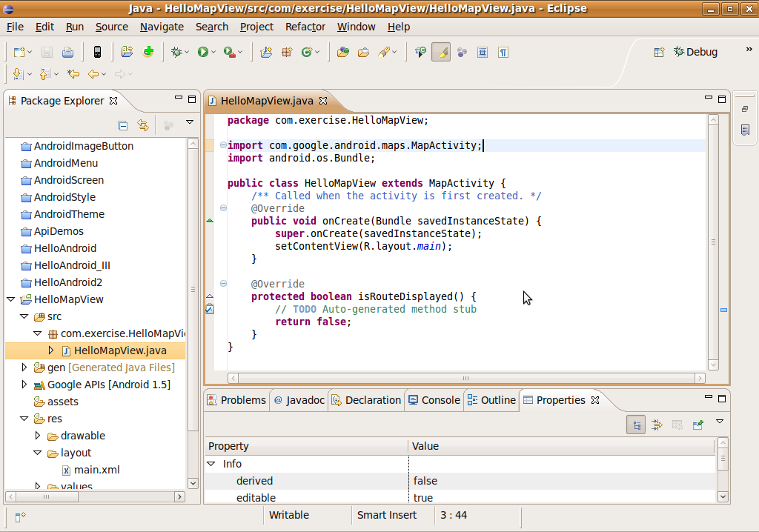Open the New Java Class wizard icon
759x532 pixels.
(306, 52)
